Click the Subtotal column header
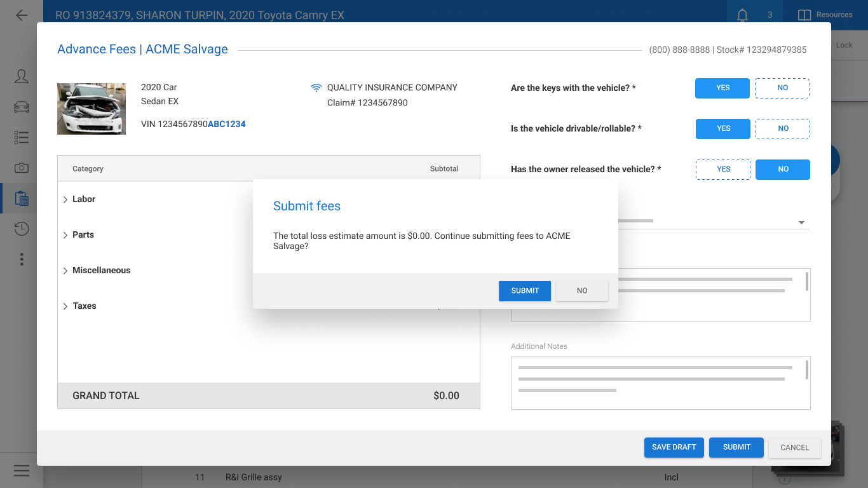 [444, 169]
